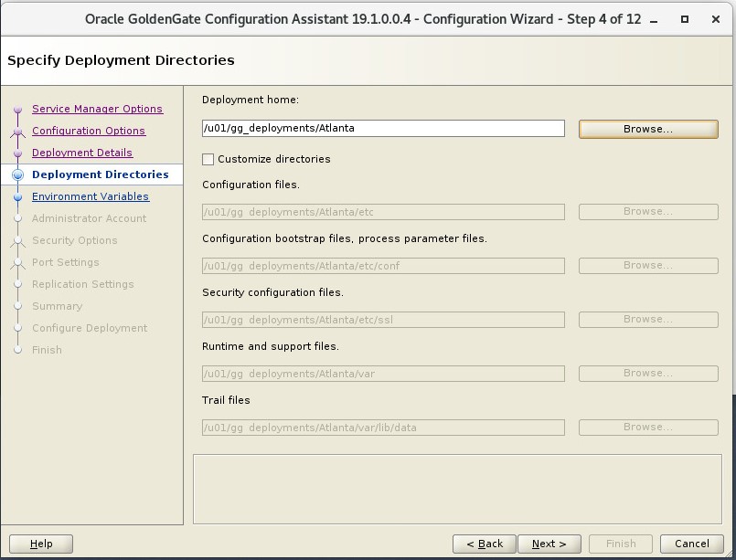Browse for the Runtime and support files directory

(648, 374)
